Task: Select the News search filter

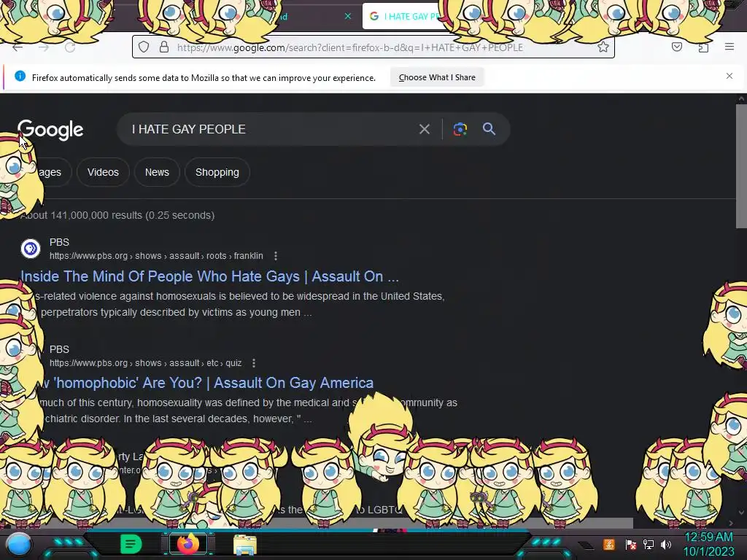Action: 157,172
